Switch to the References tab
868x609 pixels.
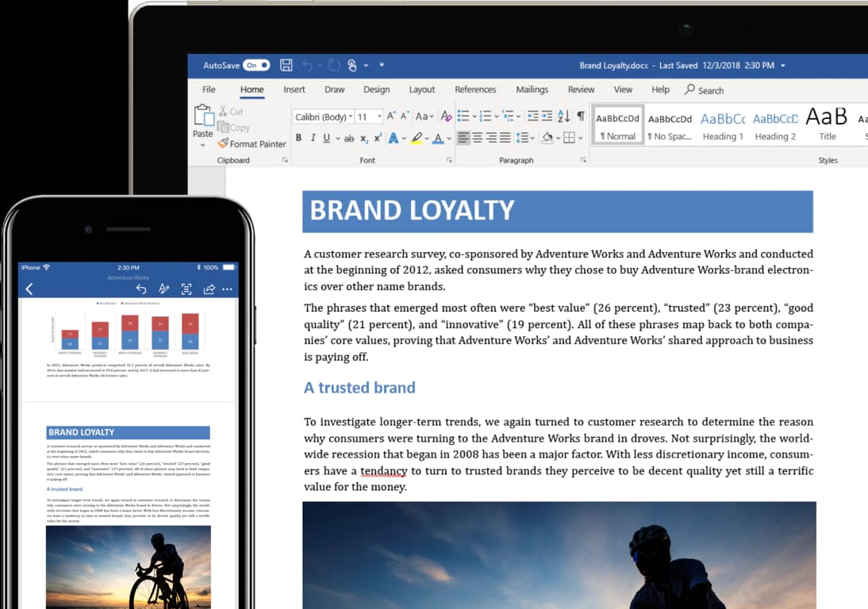click(x=475, y=90)
